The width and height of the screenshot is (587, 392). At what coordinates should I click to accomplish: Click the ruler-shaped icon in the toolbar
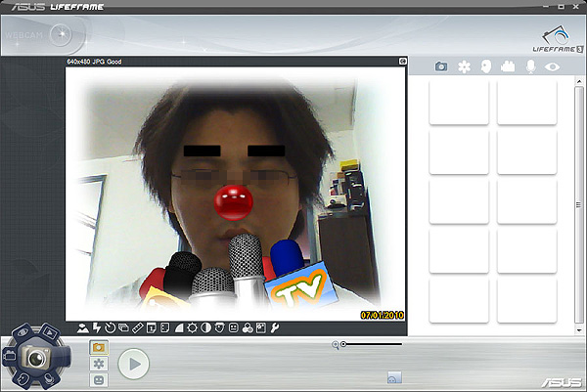(137, 328)
